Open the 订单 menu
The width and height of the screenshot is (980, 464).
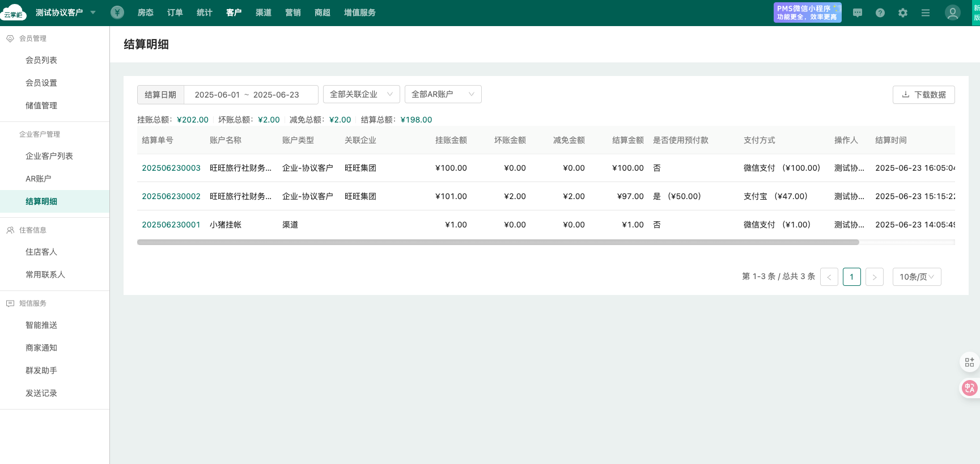tap(175, 12)
